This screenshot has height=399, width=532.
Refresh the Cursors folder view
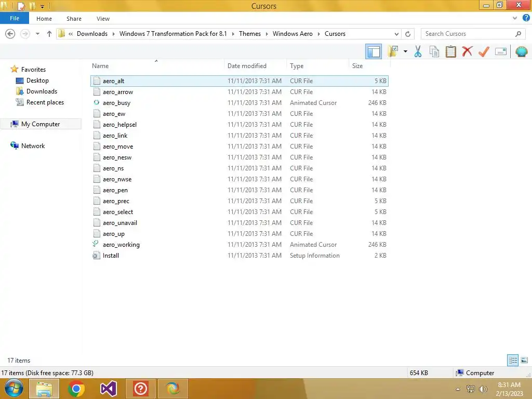[x=408, y=34]
